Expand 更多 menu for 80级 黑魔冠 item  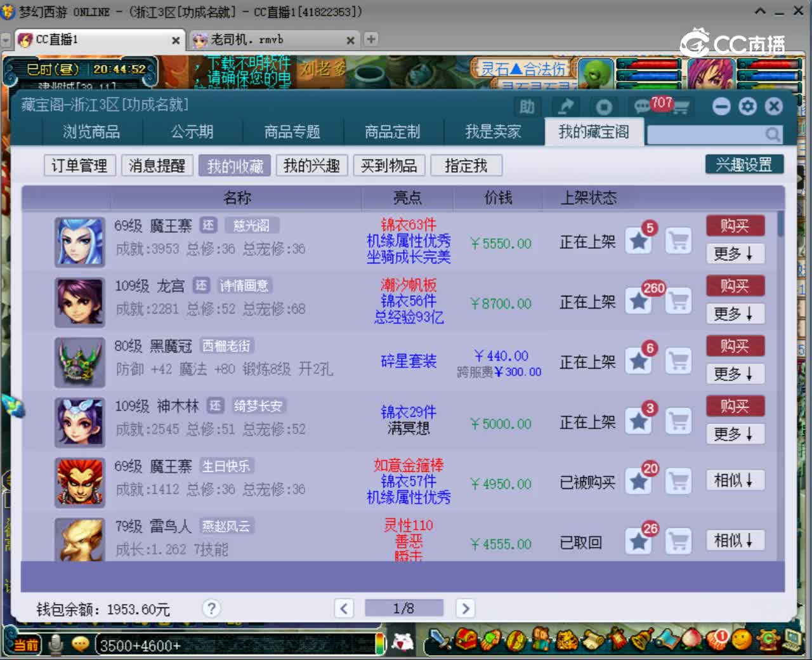point(735,374)
